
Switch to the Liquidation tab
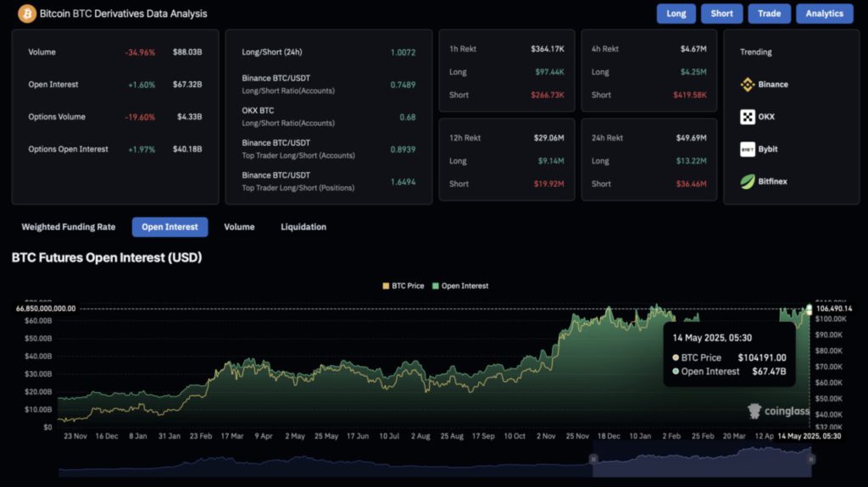(303, 227)
